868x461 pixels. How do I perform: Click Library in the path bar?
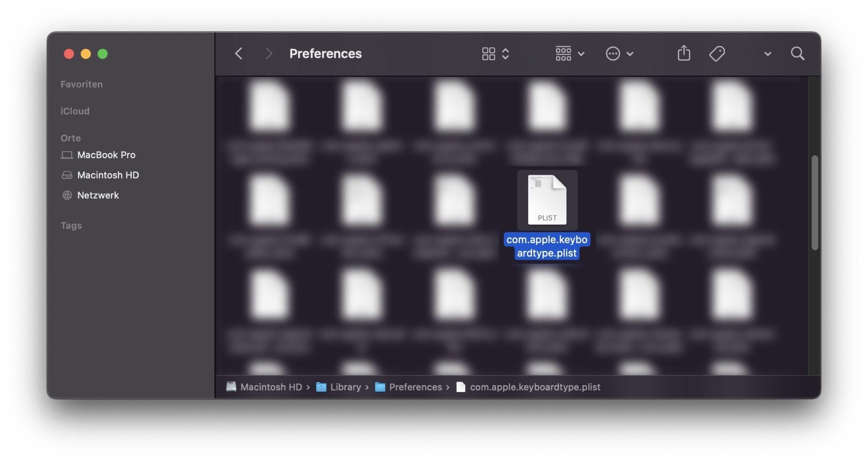pyautogui.click(x=345, y=387)
